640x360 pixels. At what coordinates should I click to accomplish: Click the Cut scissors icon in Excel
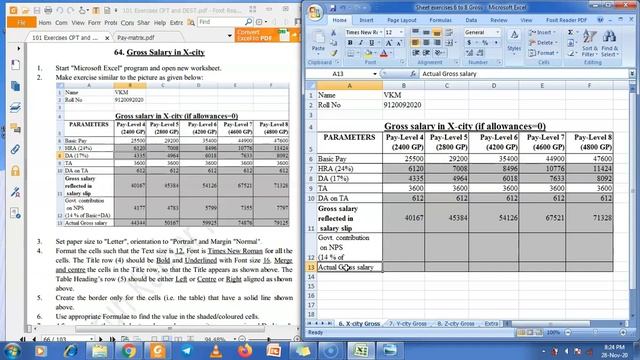333,33
